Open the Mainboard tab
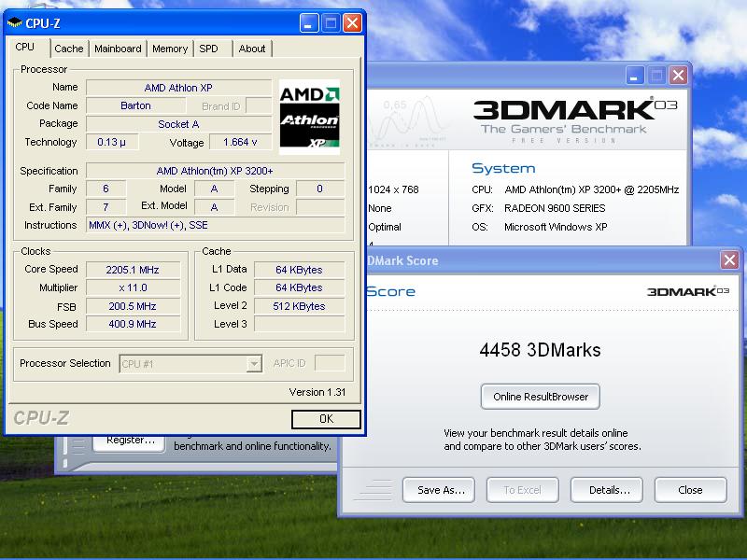The height and width of the screenshot is (560, 747). (118, 49)
